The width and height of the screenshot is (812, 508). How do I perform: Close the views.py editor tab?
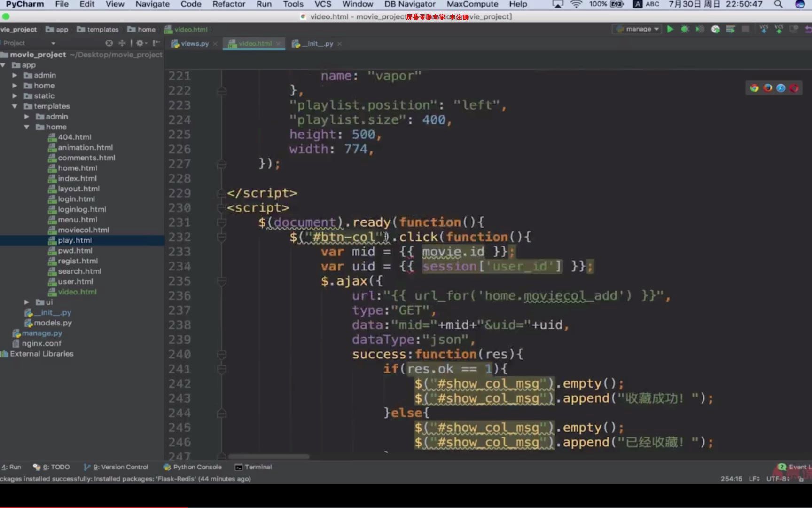tap(215, 44)
